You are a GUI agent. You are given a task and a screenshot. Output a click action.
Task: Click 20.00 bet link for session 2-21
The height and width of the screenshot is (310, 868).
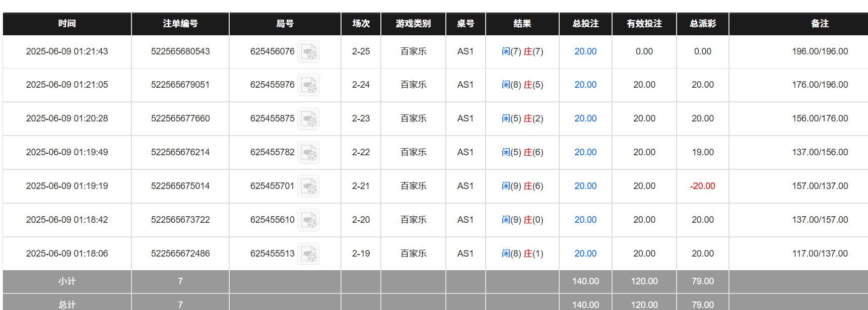pos(585,186)
